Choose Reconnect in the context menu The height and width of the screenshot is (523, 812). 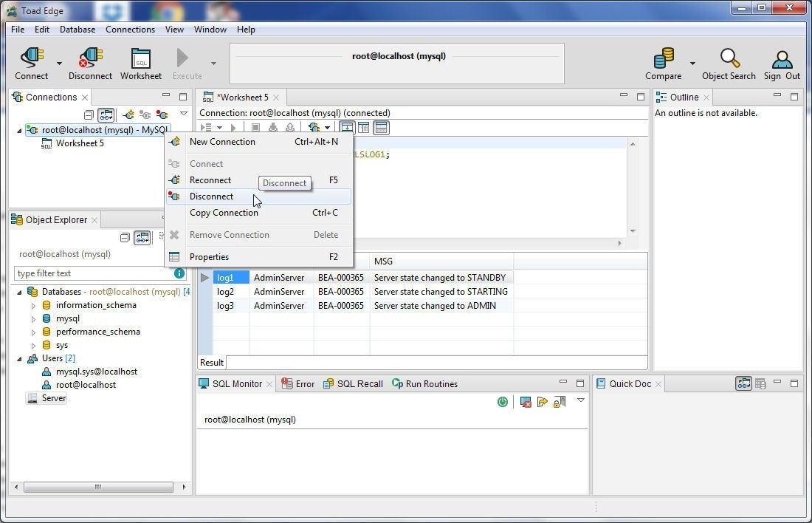(x=258, y=180)
